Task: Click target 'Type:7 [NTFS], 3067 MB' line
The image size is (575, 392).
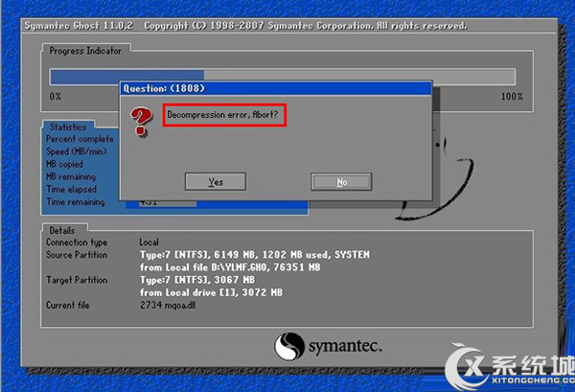Action: point(197,280)
